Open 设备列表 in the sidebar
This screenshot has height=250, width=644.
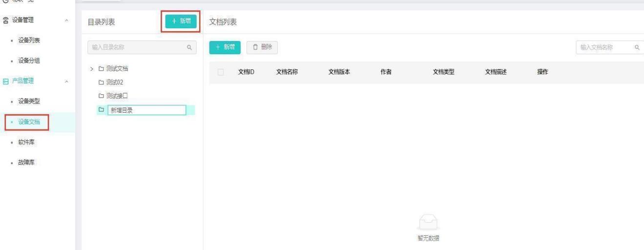(31, 40)
